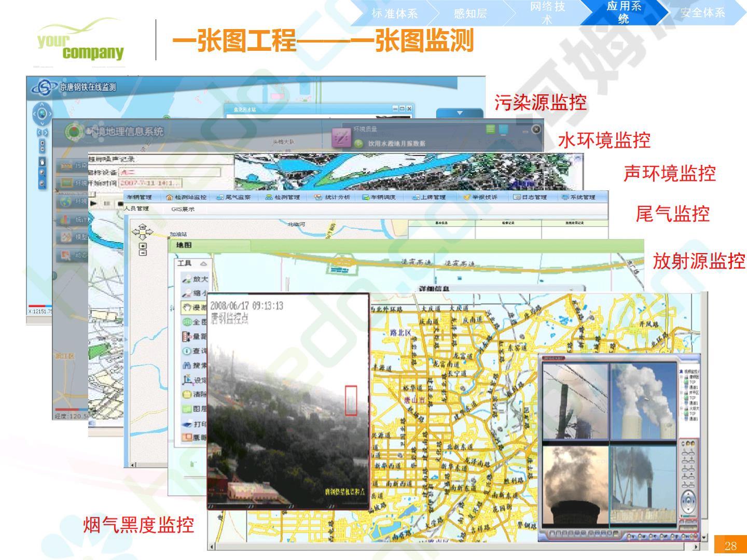Open the 尾气监察 menu
This screenshot has width=747, height=560.
coord(233,198)
